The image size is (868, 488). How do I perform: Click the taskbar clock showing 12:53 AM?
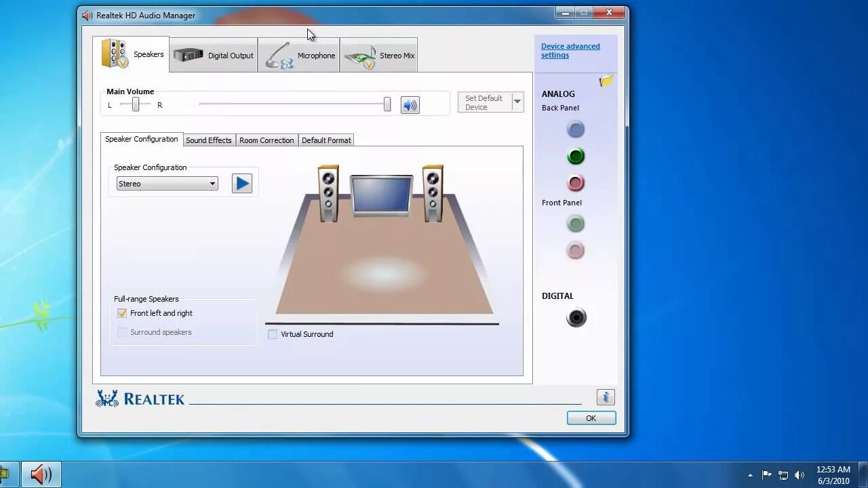(x=833, y=475)
